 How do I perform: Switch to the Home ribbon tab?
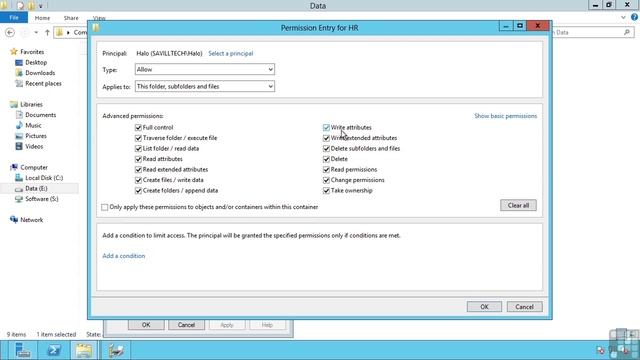click(x=42, y=18)
